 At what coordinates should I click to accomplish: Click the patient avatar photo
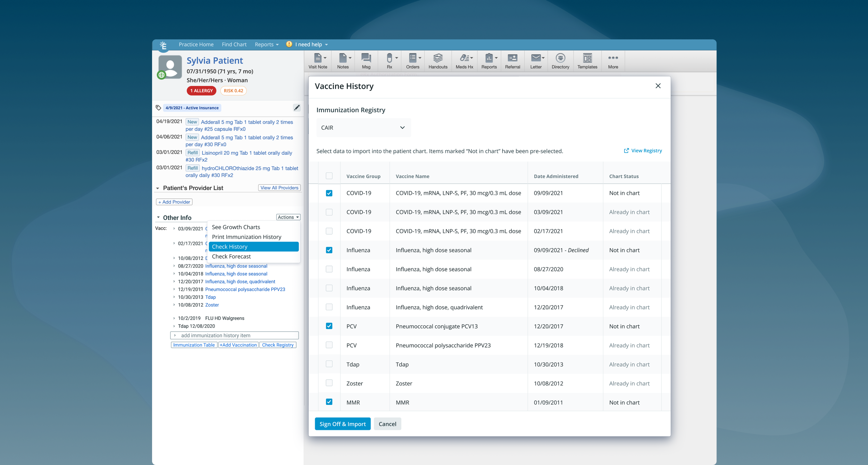[x=170, y=67]
